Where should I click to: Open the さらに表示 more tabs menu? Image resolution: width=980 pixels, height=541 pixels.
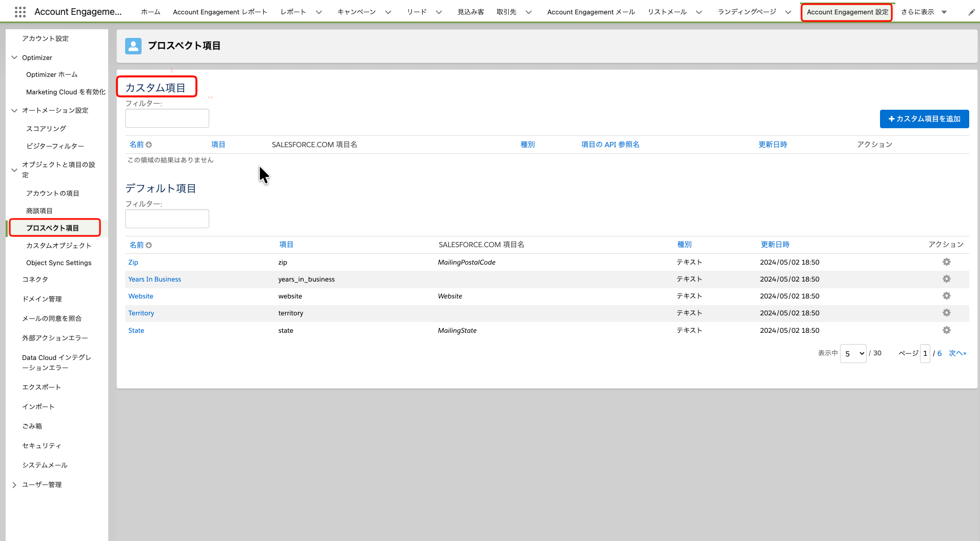(924, 12)
